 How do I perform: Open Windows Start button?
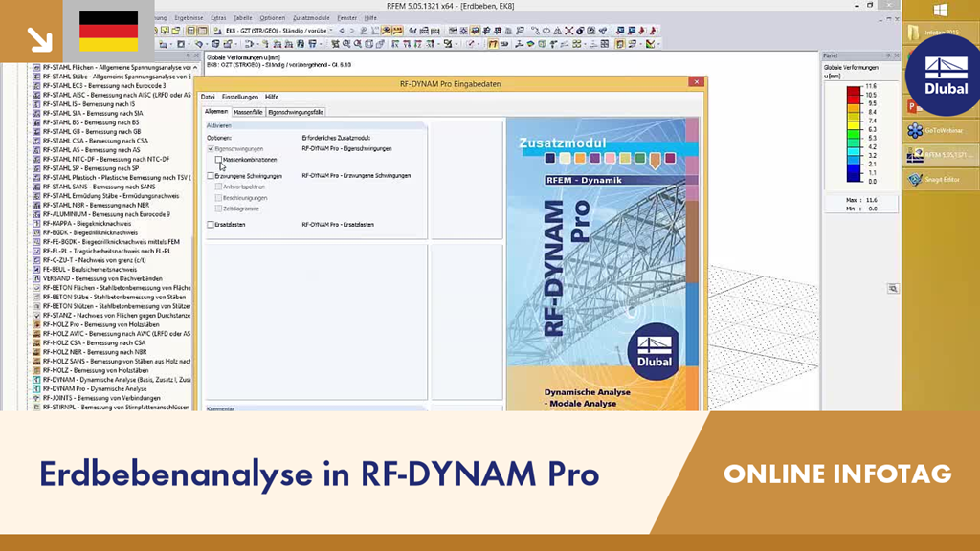[940, 10]
